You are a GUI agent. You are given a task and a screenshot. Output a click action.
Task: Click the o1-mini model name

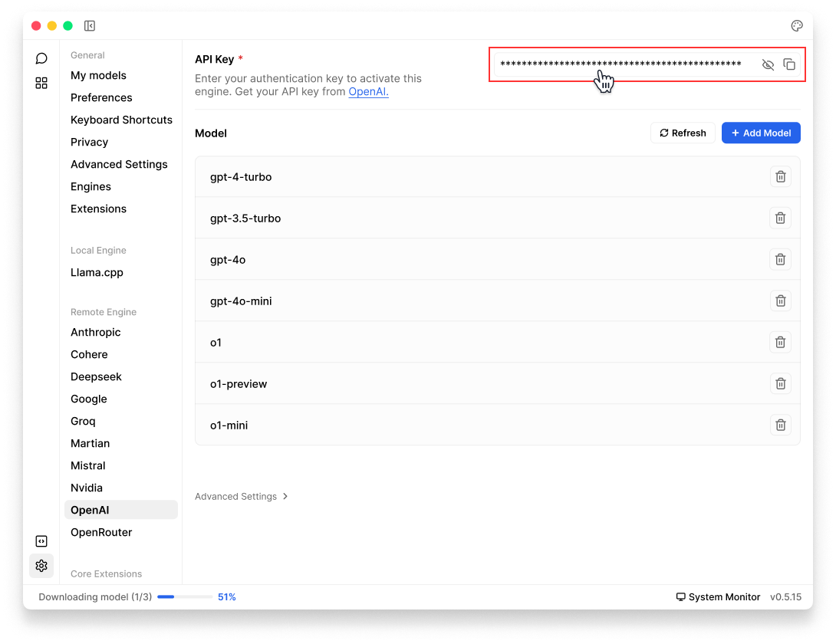229,426
